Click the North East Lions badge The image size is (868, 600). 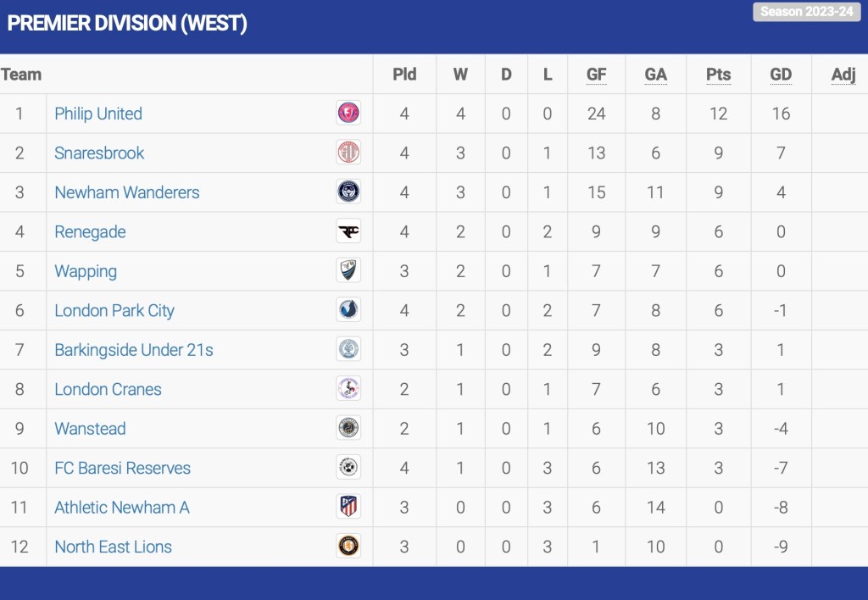[x=348, y=546]
